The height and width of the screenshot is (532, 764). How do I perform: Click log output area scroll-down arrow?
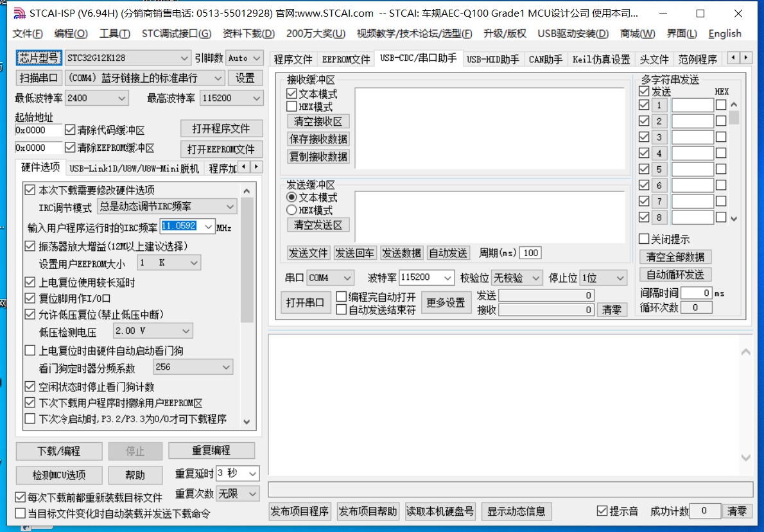(745, 458)
